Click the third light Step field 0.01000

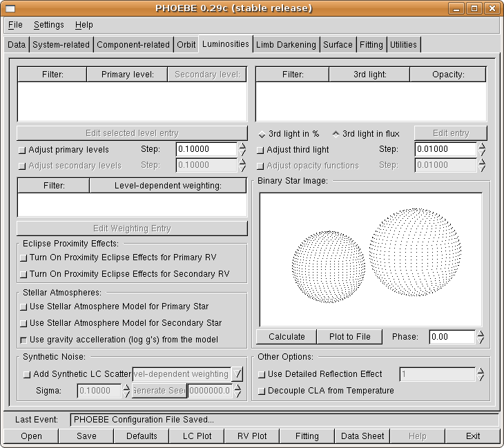(x=445, y=149)
